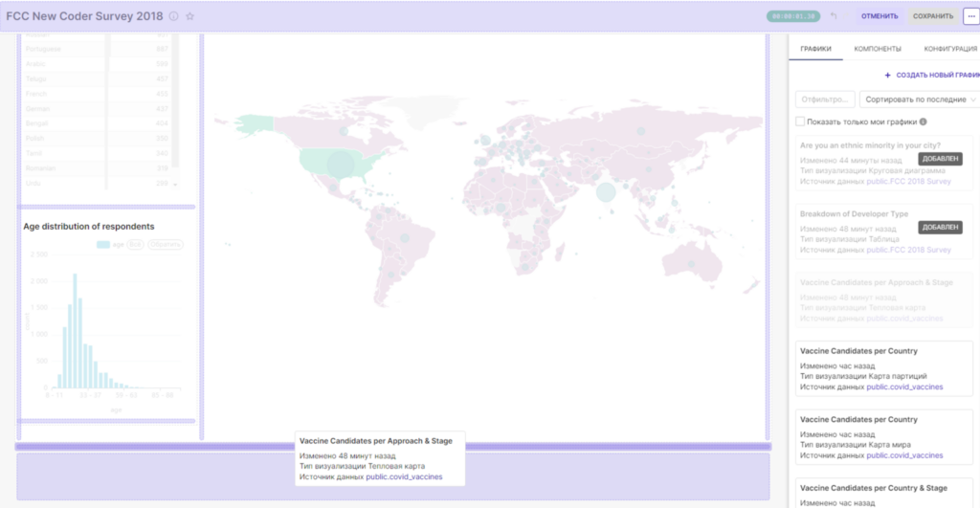Open the 'Сортировать по последние' dropdown
The width and height of the screenshot is (980, 508).
click(x=920, y=99)
